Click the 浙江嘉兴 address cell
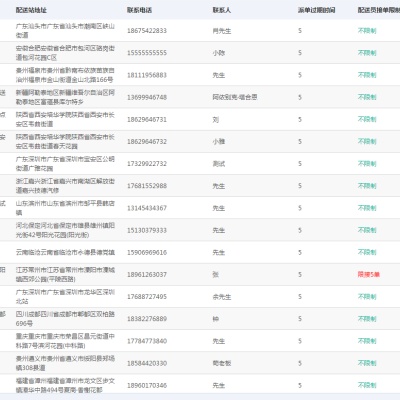This screenshot has width=400, height=400. coord(65,186)
